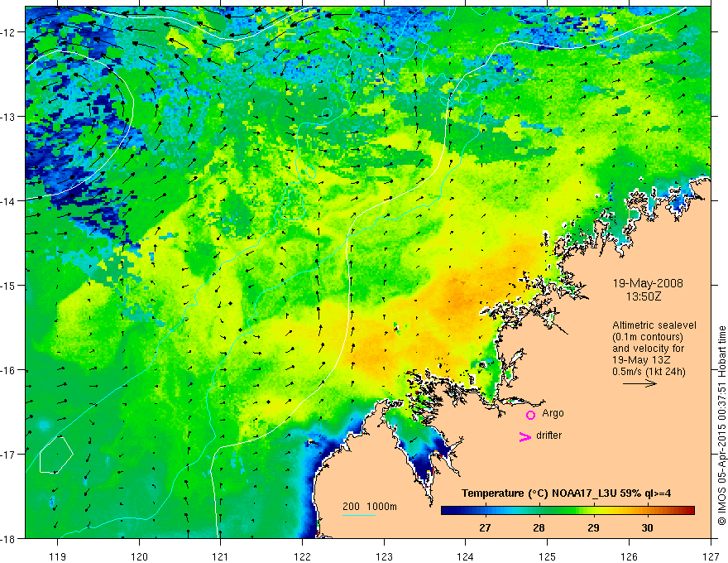
Task: Click the magenta Argo circle legend marker
Action: 530,415
